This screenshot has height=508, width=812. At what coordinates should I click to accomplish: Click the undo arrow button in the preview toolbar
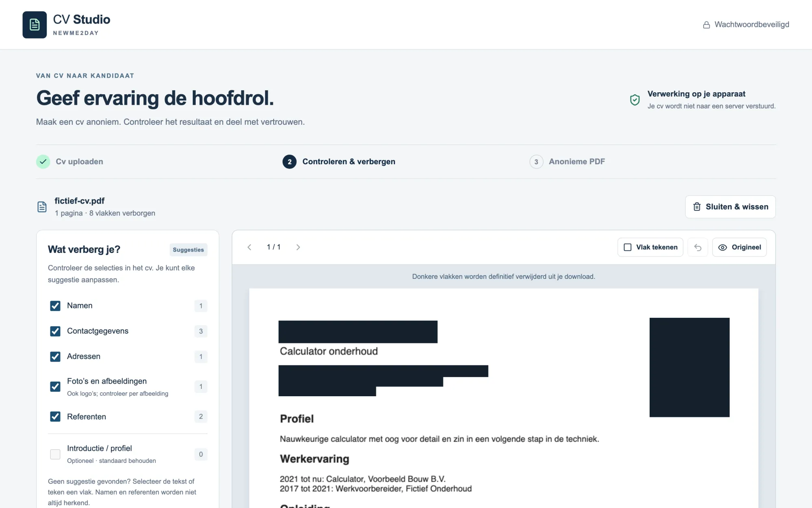coord(698,247)
